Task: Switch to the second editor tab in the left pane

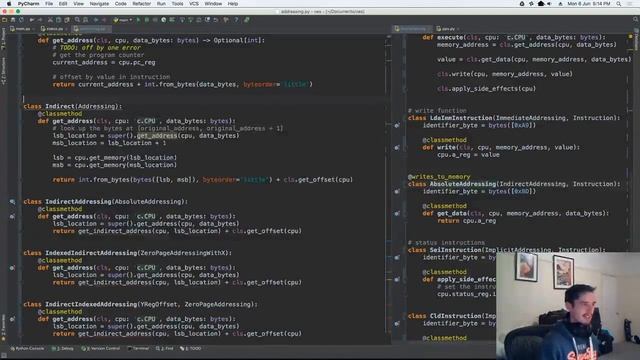Action: coord(54,29)
